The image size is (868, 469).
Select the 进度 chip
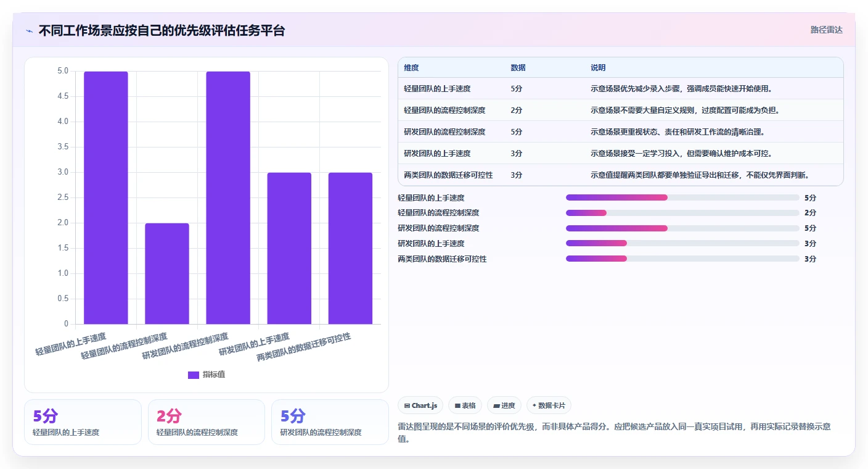tap(504, 405)
